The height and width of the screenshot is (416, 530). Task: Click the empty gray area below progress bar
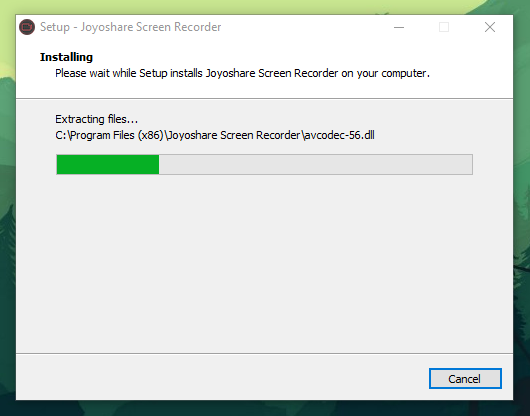pos(264,264)
